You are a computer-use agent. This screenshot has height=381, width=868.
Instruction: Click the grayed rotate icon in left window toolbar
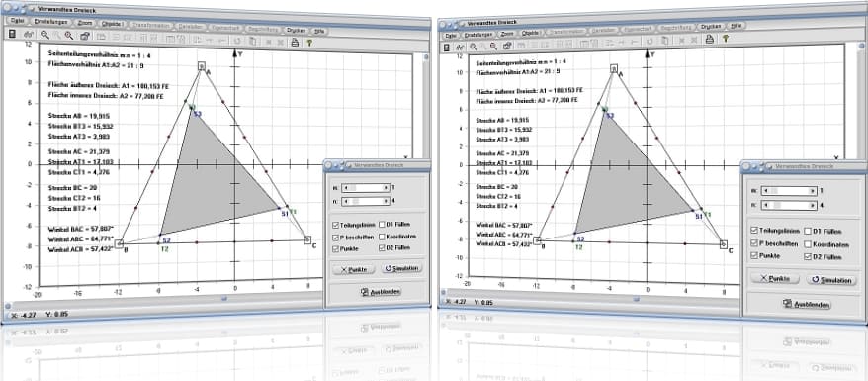pos(237,40)
